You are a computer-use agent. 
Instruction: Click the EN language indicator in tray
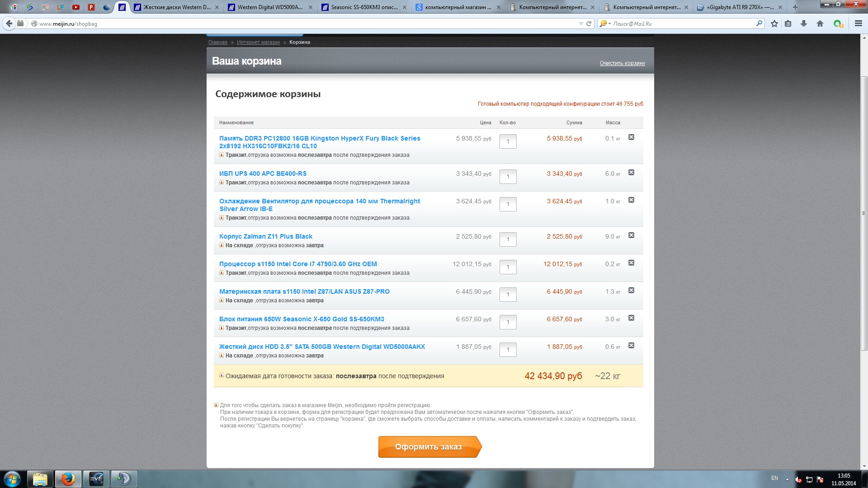coord(774,478)
